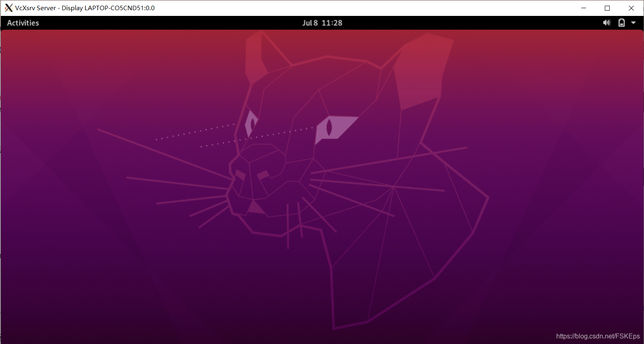Click the VcXsrv Server title text

[x=85, y=8]
